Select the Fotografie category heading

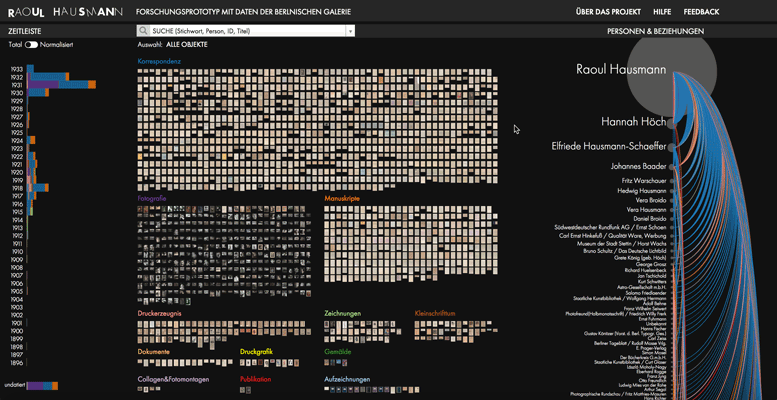[152, 199]
